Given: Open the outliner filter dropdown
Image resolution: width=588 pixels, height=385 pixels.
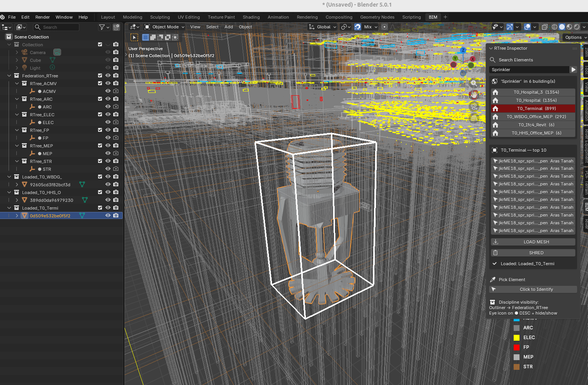Looking at the screenshot, I should coord(104,27).
